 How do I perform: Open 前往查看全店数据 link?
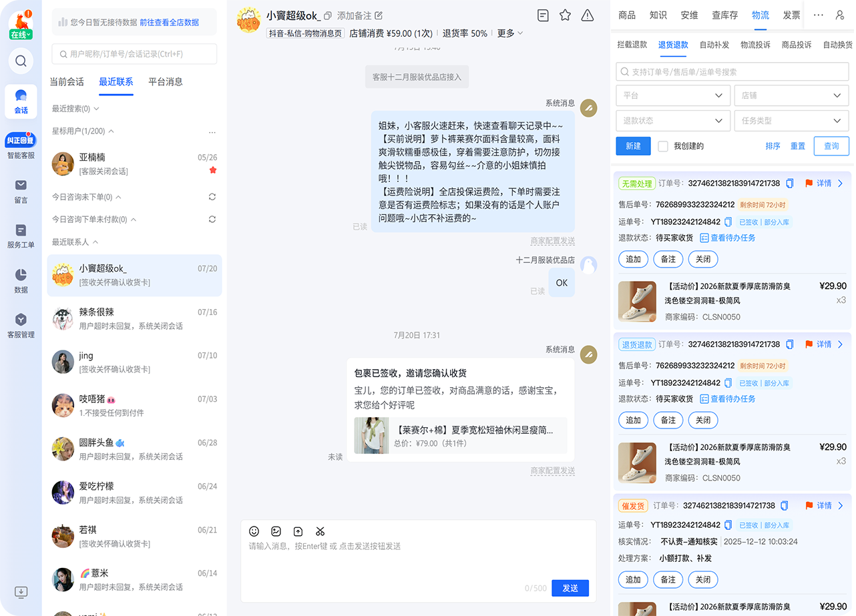(x=169, y=22)
